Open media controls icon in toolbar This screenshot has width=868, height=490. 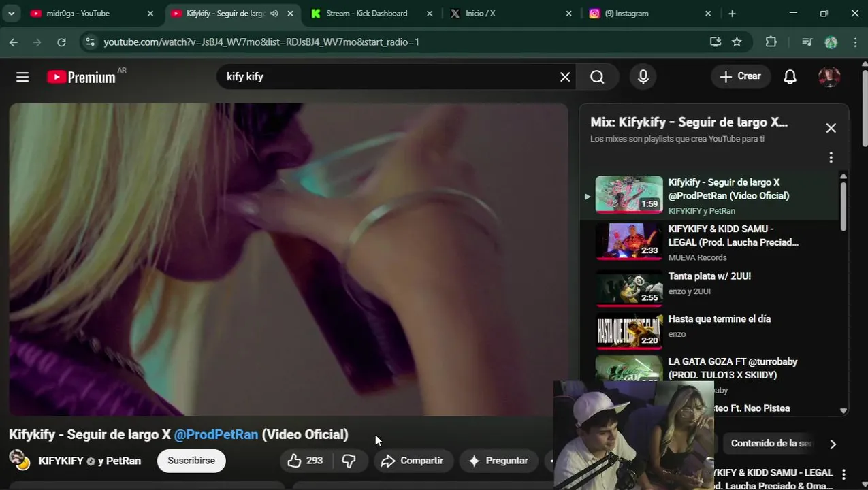(x=807, y=42)
